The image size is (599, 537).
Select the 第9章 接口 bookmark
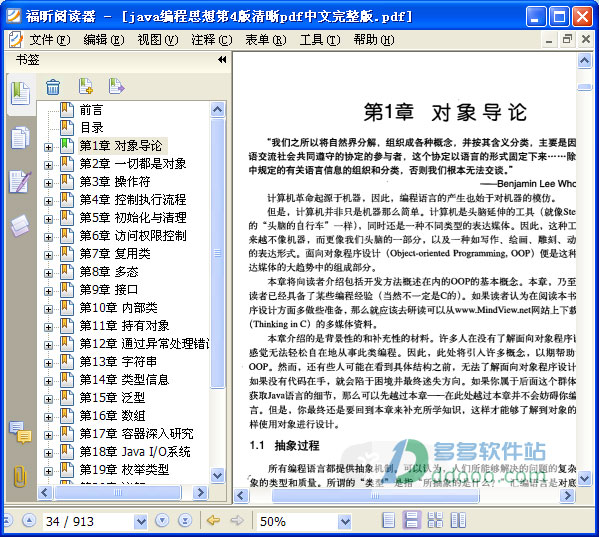pos(108,290)
